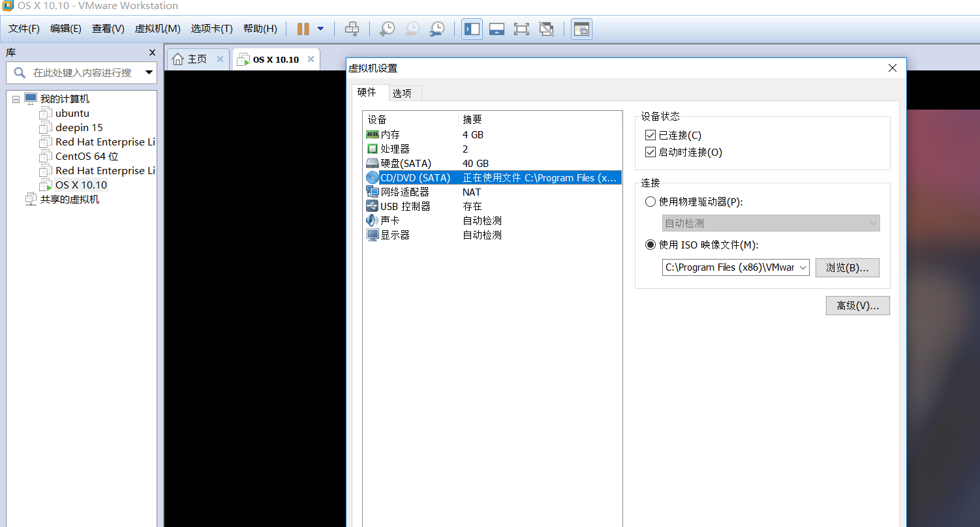Select OS X 10.10 in the library tree

click(x=81, y=185)
